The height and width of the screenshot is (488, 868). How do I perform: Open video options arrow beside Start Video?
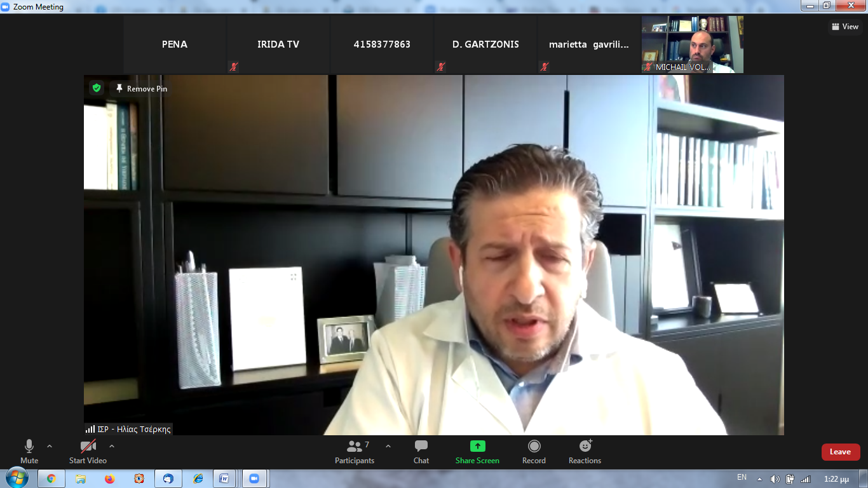click(112, 446)
